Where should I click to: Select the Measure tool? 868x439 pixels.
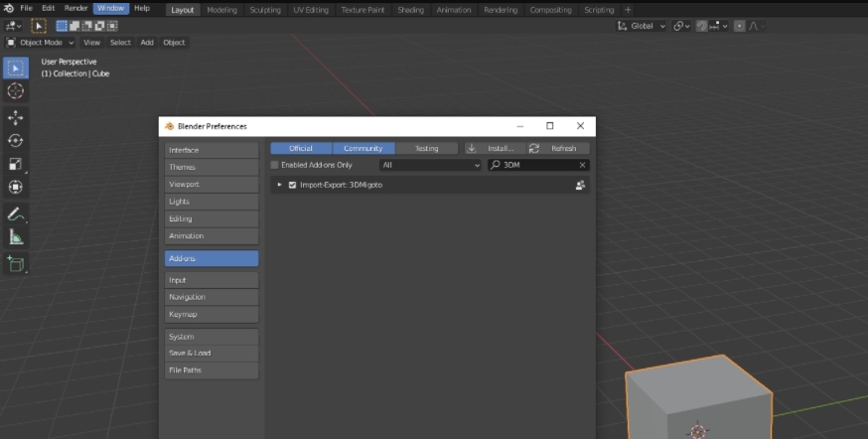pyautogui.click(x=16, y=237)
